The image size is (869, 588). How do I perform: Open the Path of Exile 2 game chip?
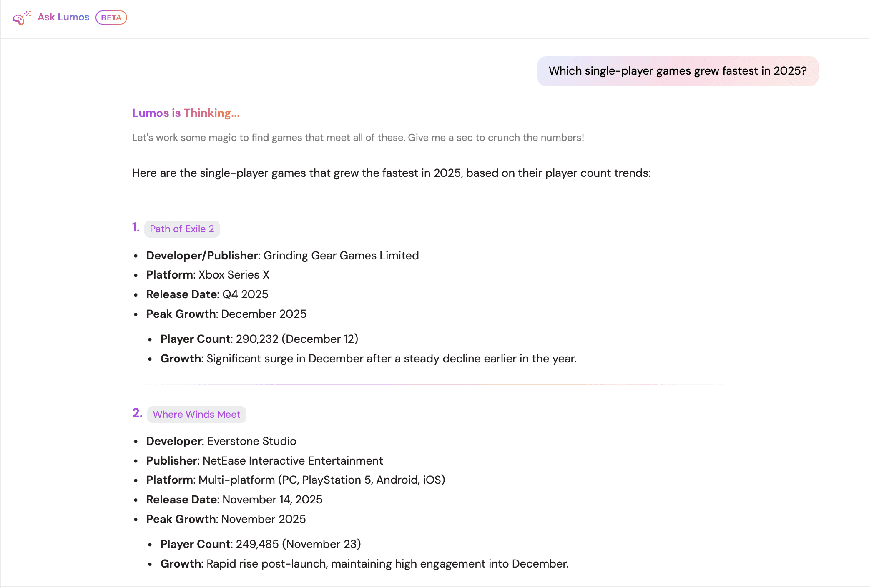coord(182,229)
